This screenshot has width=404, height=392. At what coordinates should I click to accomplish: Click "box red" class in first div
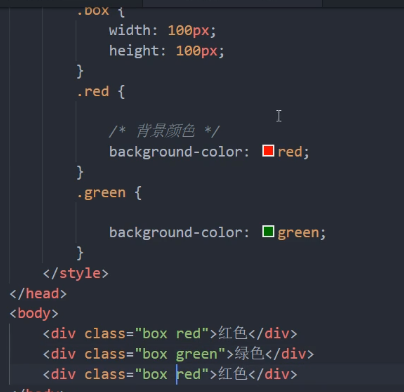172,334
